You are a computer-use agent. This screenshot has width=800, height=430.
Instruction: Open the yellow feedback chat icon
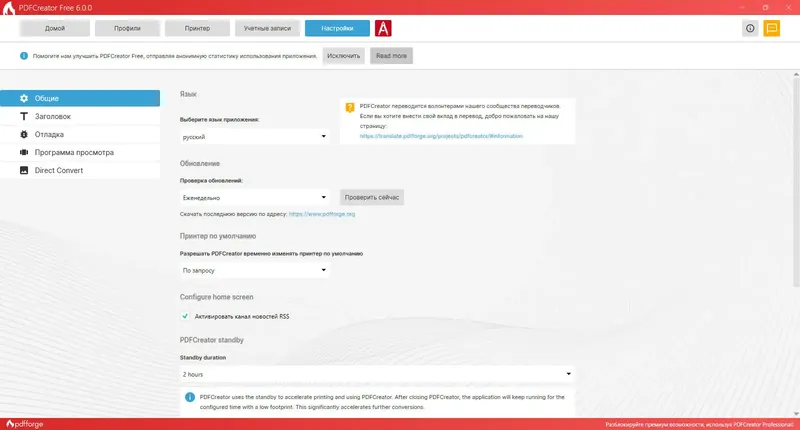pos(771,29)
